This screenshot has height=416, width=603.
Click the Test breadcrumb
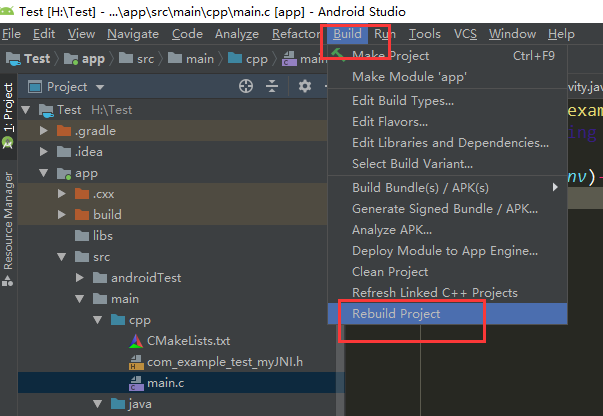tap(29, 59)
